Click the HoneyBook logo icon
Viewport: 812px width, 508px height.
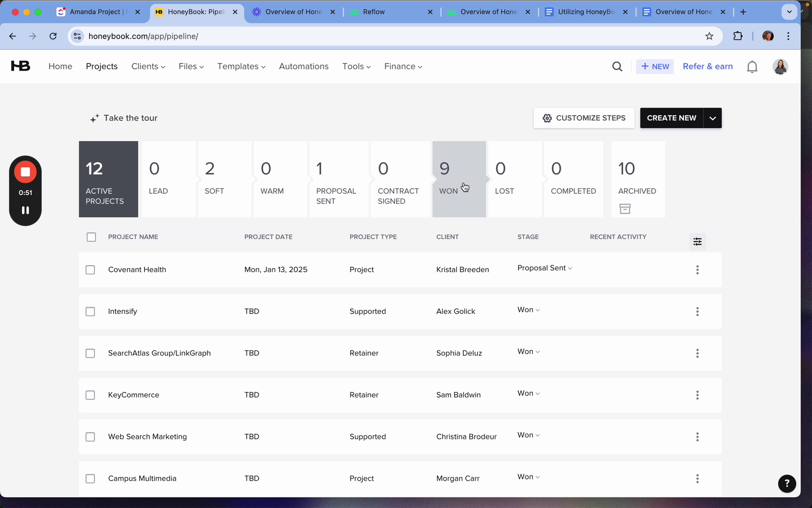pos(21,66)
